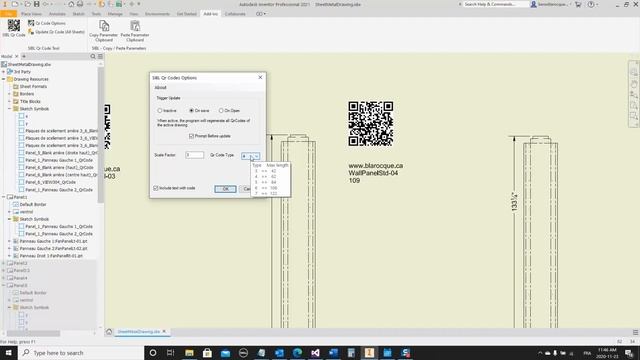
Task: Click the Open folder icon in quick access toolbar
Action: point(27,4)
